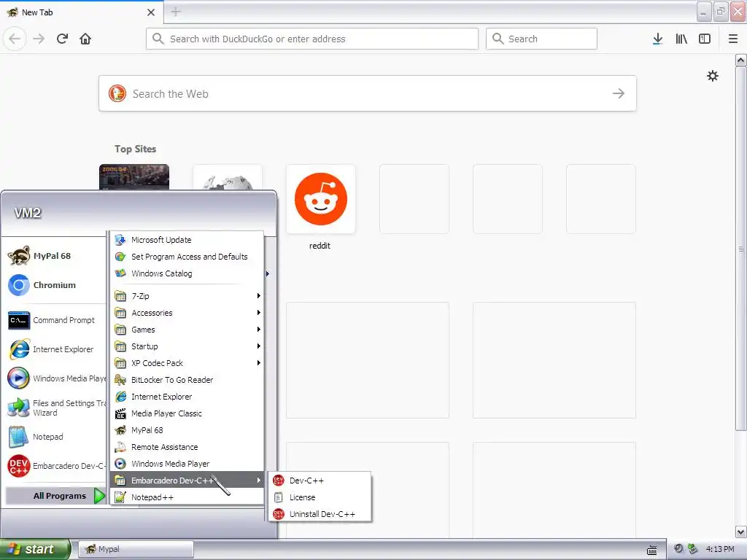Click MyPal 68 in All Programs list
747x560 pixels.
click(x=187, y=430)
